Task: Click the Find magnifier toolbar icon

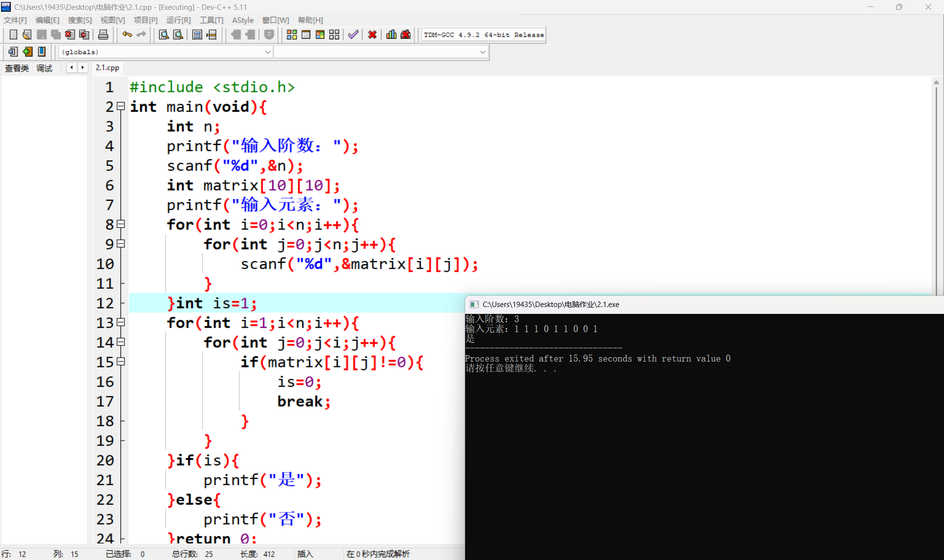Action: coord(164,34)
